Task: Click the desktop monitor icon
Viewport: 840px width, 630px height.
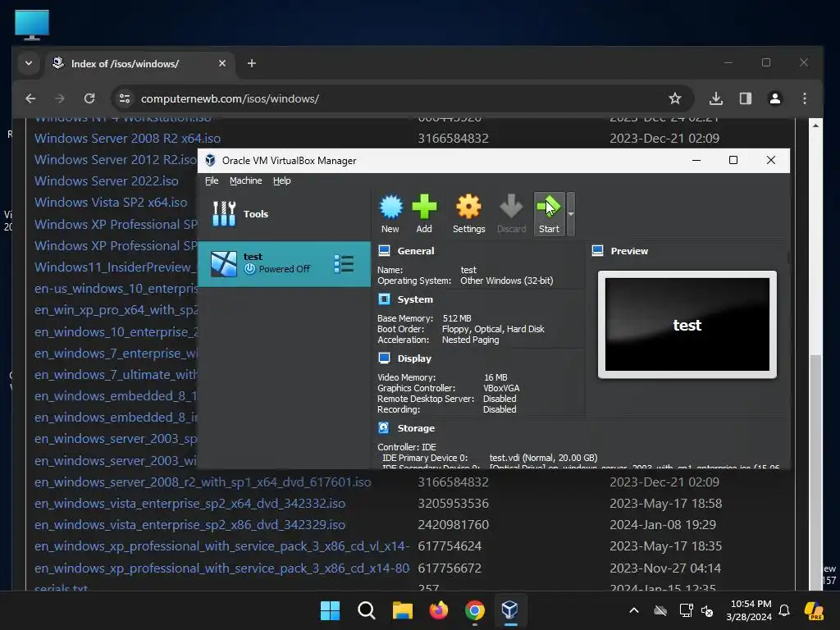Action: tap(32, 25)
